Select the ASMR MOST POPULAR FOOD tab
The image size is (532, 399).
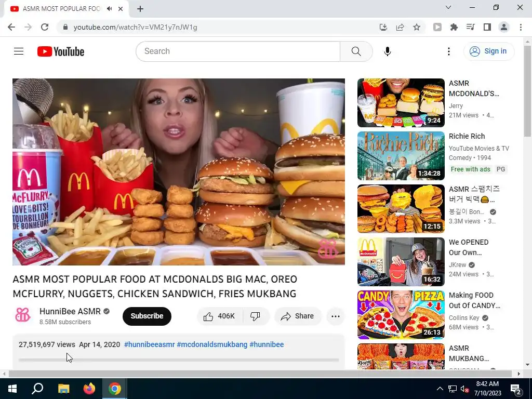66,9
